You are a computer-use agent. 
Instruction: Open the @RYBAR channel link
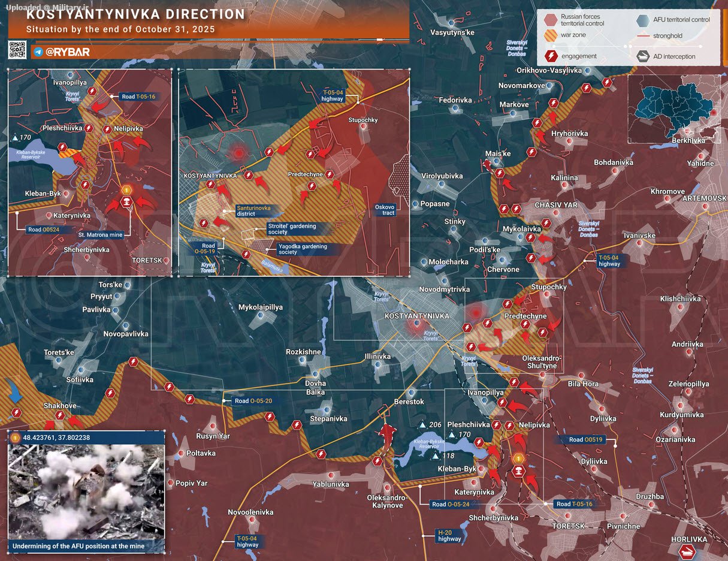[x=67, y=52]
